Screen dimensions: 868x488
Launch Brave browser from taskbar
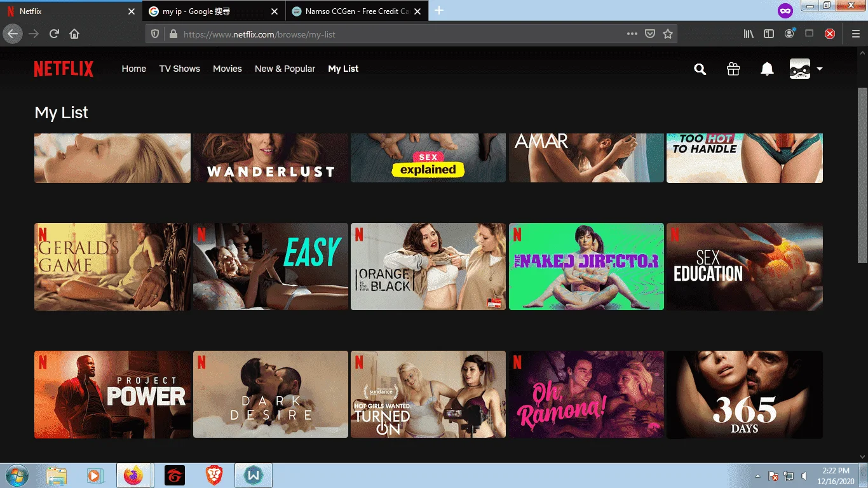(x=214, y=475)
